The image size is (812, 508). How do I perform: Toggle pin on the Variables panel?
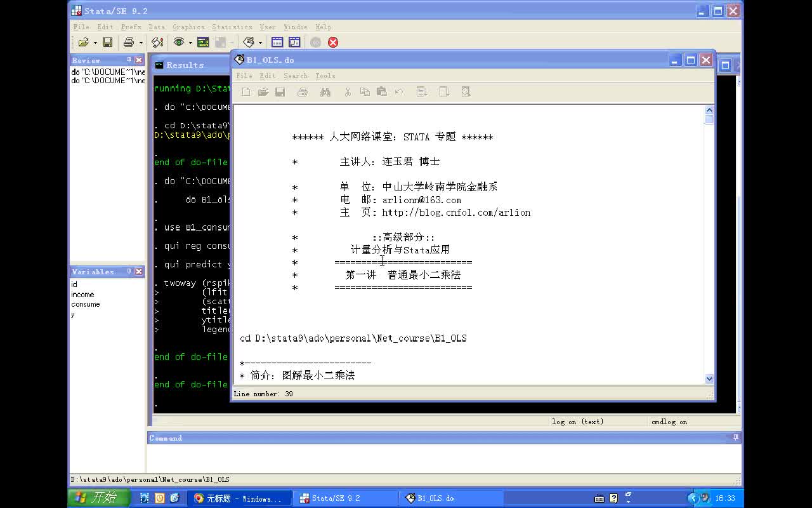pyautogui.click(x=129, y=271)
